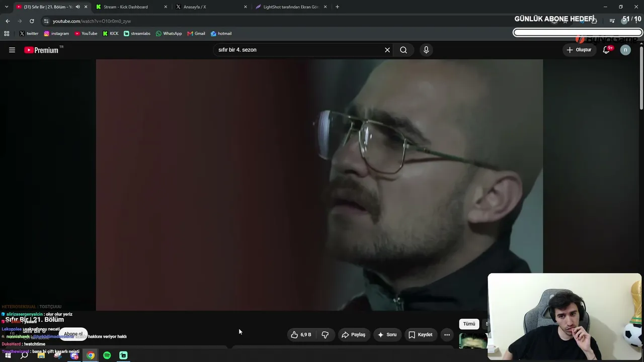Open the Soru ask button
This screenshot has height=362, width=644.
click(x=387, y=334)
